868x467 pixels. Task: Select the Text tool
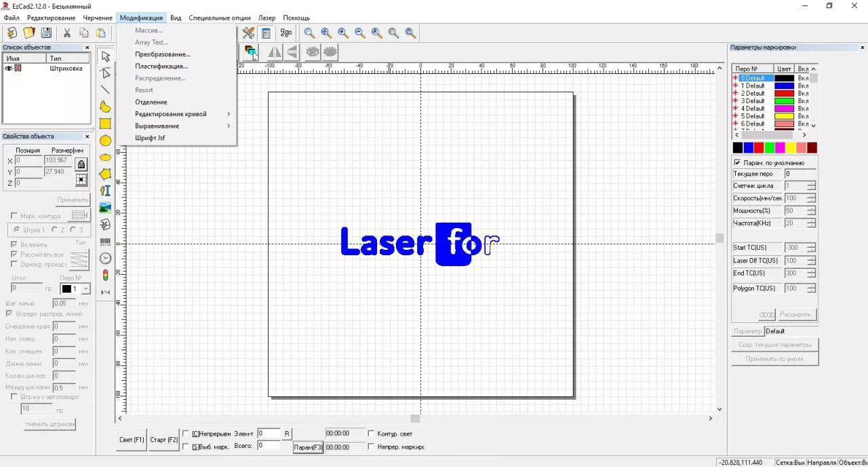[105, 191]
